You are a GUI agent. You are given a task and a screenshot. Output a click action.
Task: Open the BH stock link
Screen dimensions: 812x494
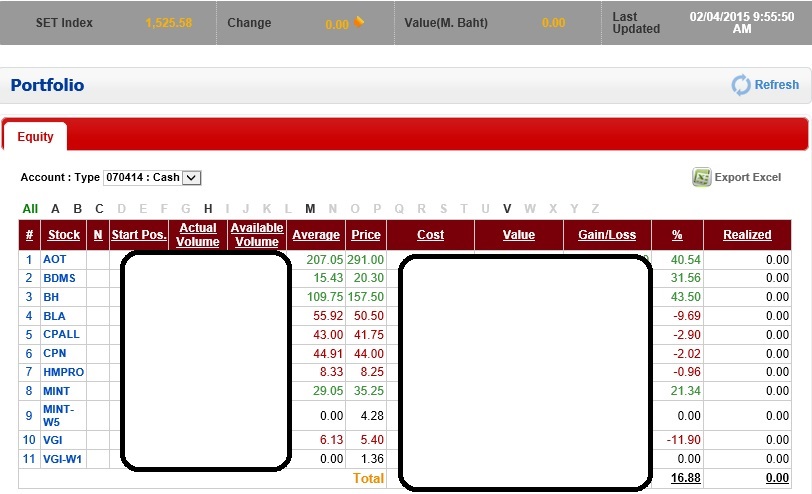pyautogui.click(x=51, y=297)
